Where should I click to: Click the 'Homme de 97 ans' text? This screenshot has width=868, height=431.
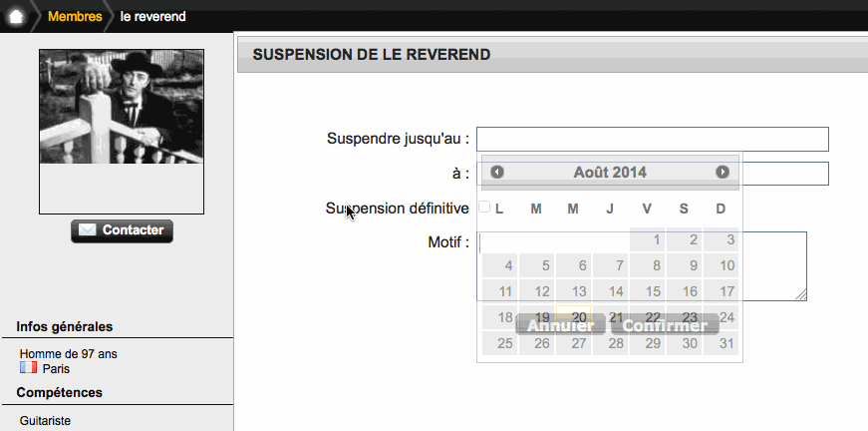click(x=69, y=353)
